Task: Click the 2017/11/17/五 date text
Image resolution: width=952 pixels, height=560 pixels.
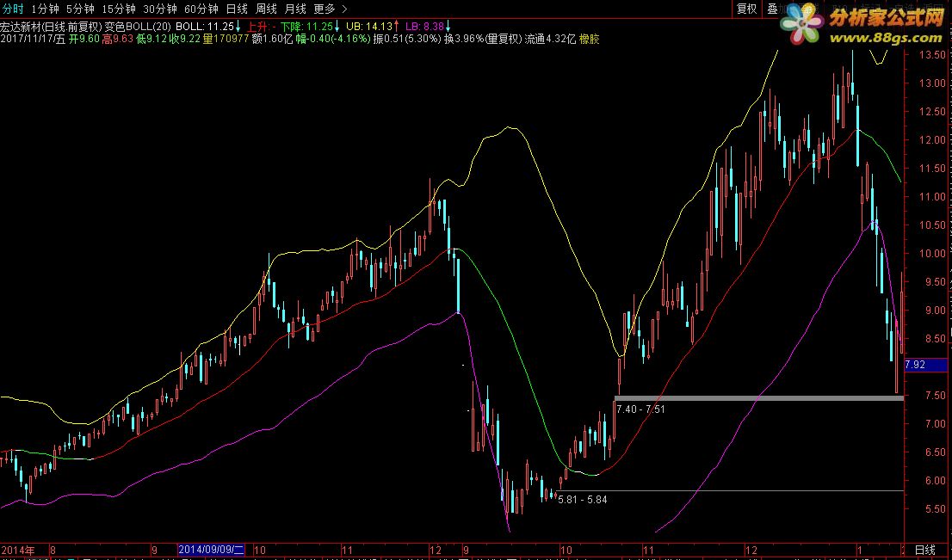Action: pyautogui.click(x=33, y=39)
